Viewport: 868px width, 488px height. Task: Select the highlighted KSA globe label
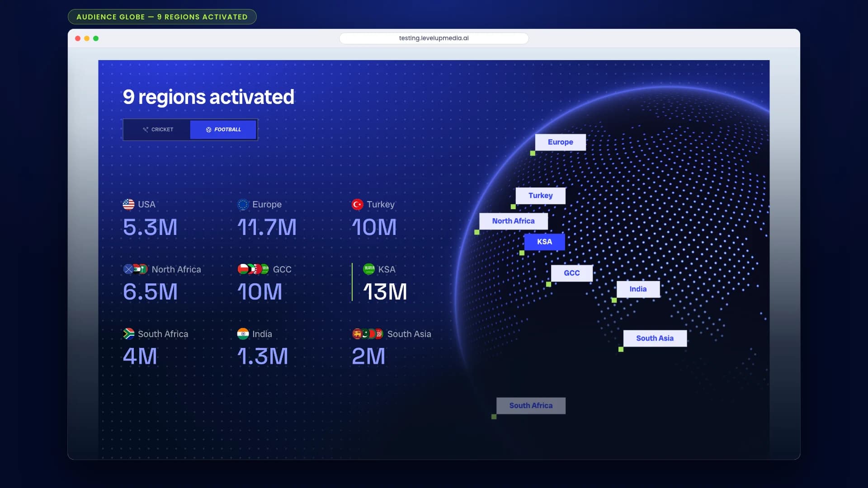pos(544,242)
